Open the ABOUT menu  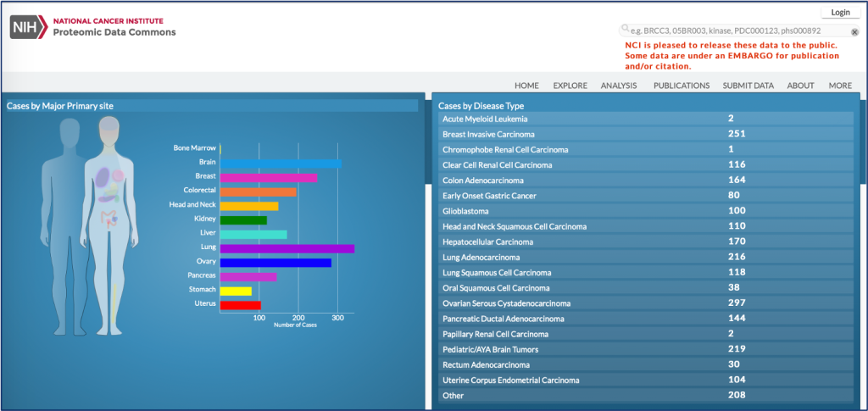click(x=800, y=86)
